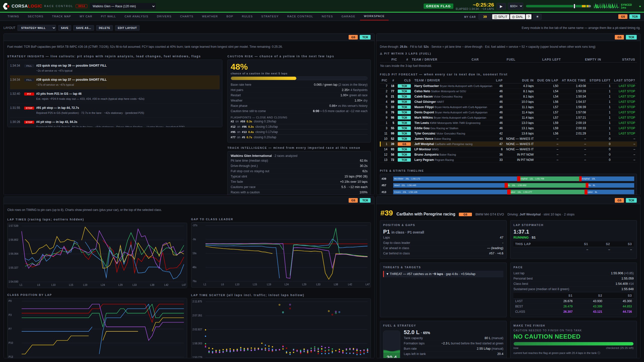The width and height of the screenshot is (644, 362).
Task: Open the RACE CONTROL tab
Action: coord(300,16)
